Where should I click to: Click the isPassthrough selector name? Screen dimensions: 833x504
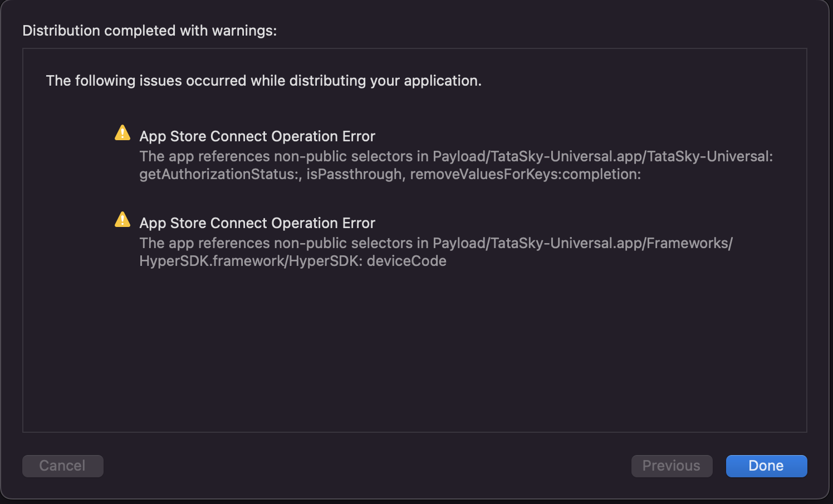pyautogui.click(x=354, y=174)
